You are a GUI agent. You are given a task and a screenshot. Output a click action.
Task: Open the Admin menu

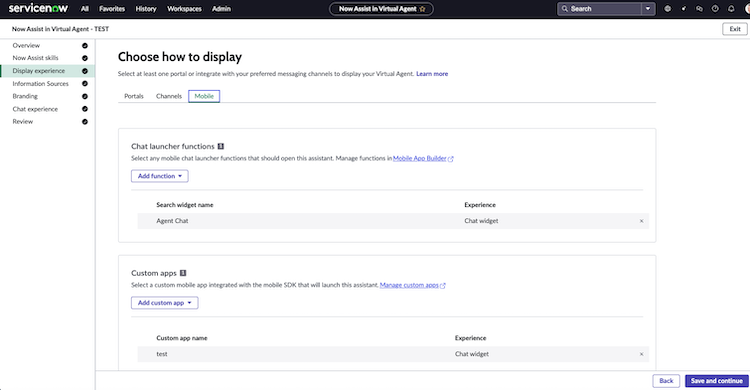(x=221, y=9)
